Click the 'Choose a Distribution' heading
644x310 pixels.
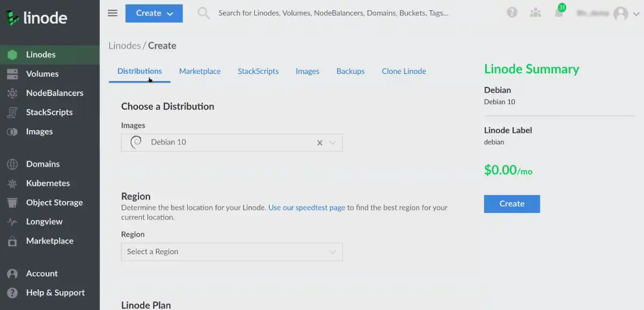(x=167, y=106)
